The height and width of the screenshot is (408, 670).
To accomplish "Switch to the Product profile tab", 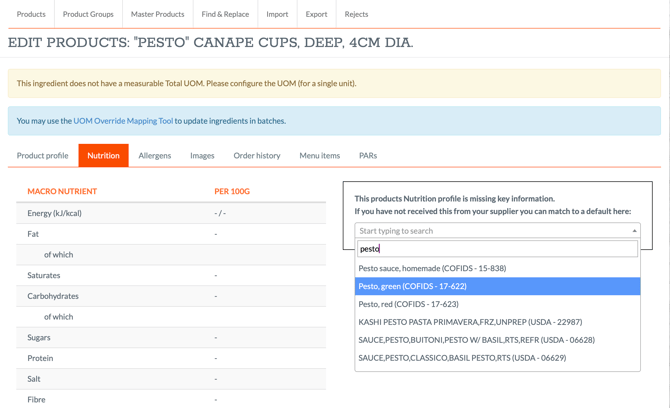I will (x=42, y=156).
